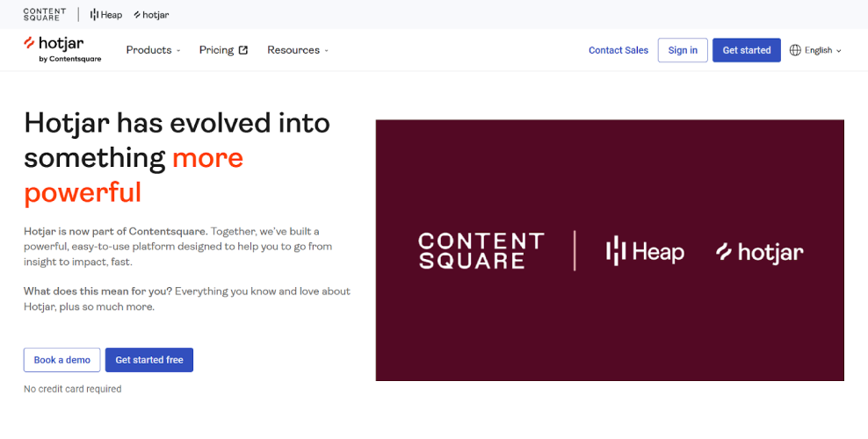Click the globe language icon
868x439 pixels.
click(795, 50)
